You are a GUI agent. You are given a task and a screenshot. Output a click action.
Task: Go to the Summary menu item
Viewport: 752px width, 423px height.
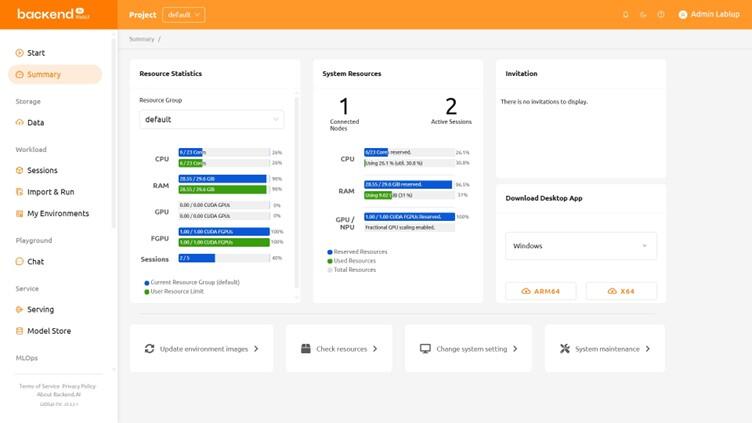[55, 74]
